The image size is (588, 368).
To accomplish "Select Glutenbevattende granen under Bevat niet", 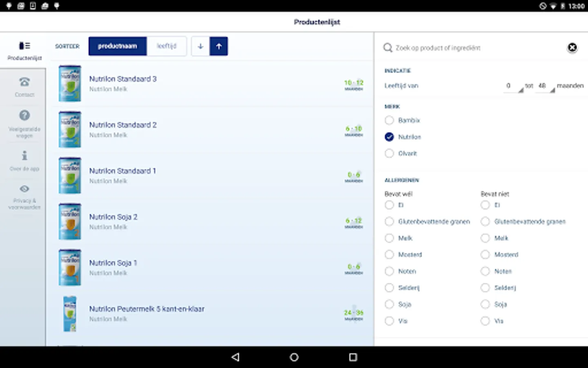I will pyautogui.click(x=485, y=222).
